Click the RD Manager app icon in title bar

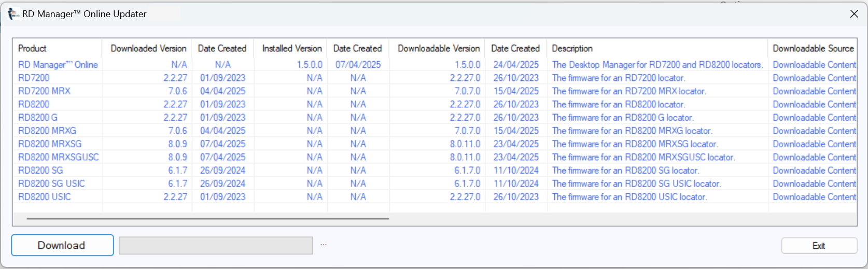pos(13,14)
